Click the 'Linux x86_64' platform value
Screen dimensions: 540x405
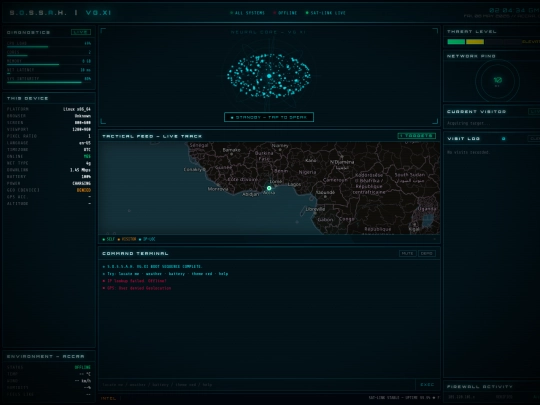(x=77, y=109)
